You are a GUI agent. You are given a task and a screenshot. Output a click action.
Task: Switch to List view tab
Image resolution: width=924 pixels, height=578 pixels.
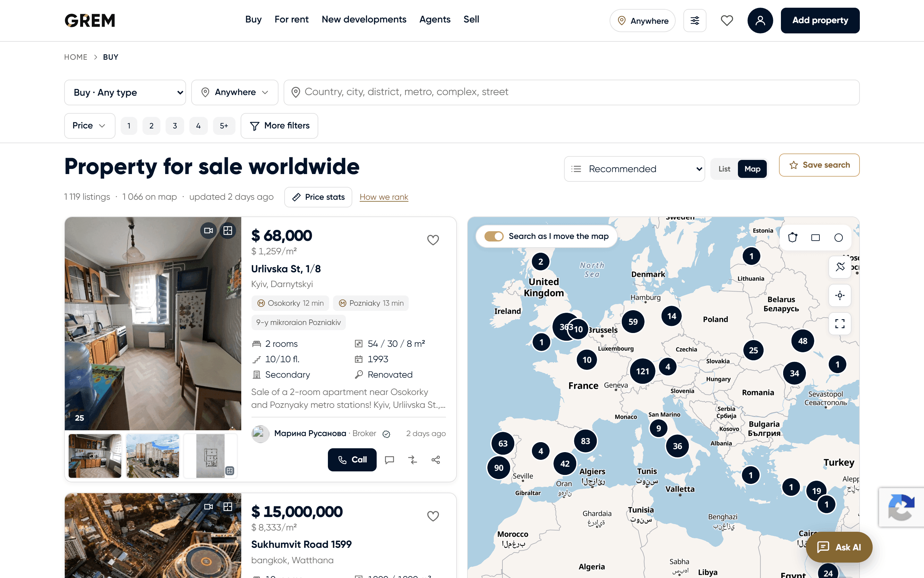[724, 169]
